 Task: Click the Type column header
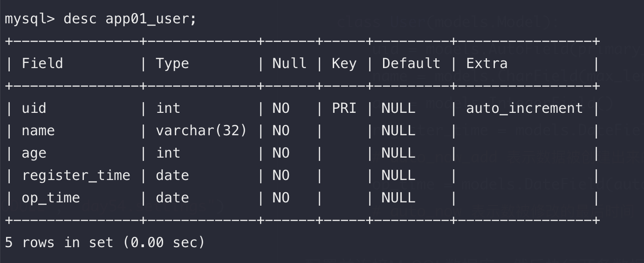point(172,63)
